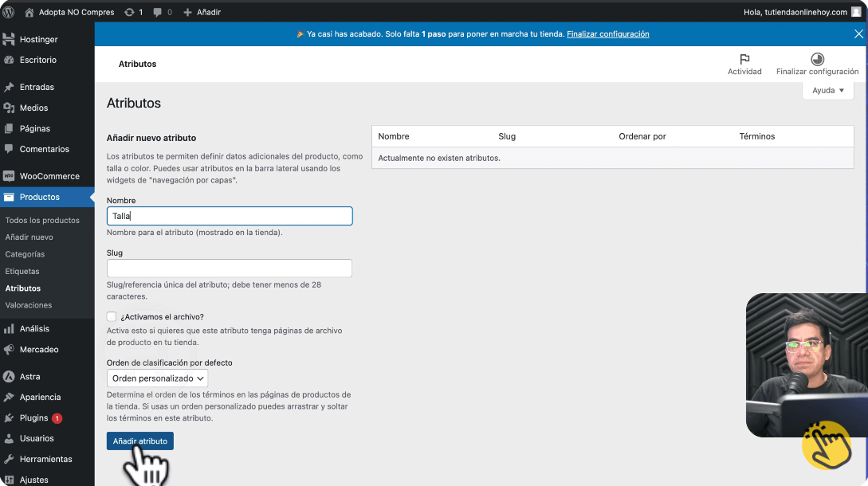Select the Atributos submenu item
Image resolution: width=868 pixels, height=486 pixels.
click(22, 288)
